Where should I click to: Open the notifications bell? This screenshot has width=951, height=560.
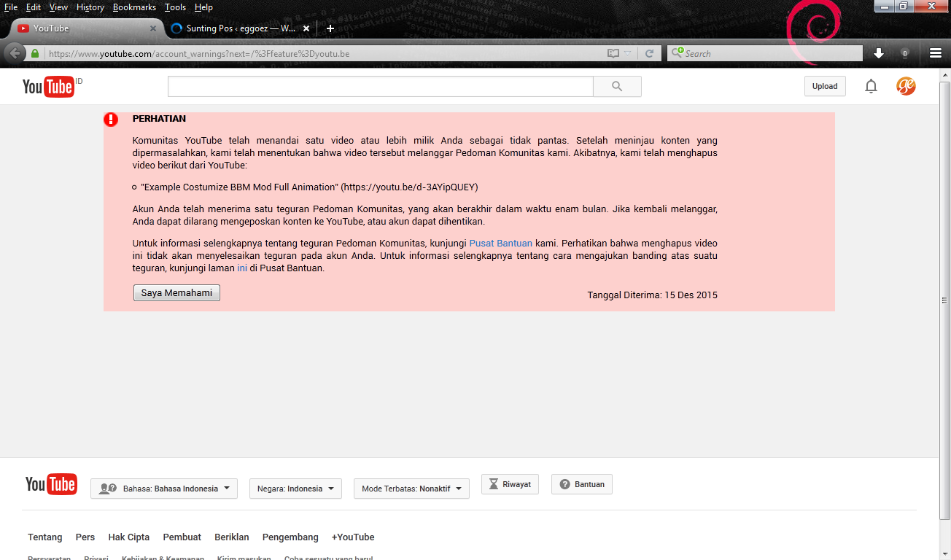click(x=871, y=86)
